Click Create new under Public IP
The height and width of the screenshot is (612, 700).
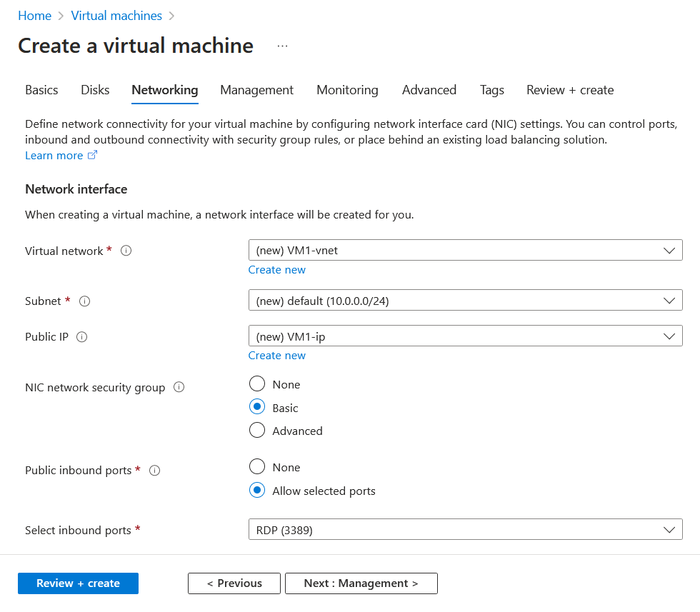tap(277, 355)
